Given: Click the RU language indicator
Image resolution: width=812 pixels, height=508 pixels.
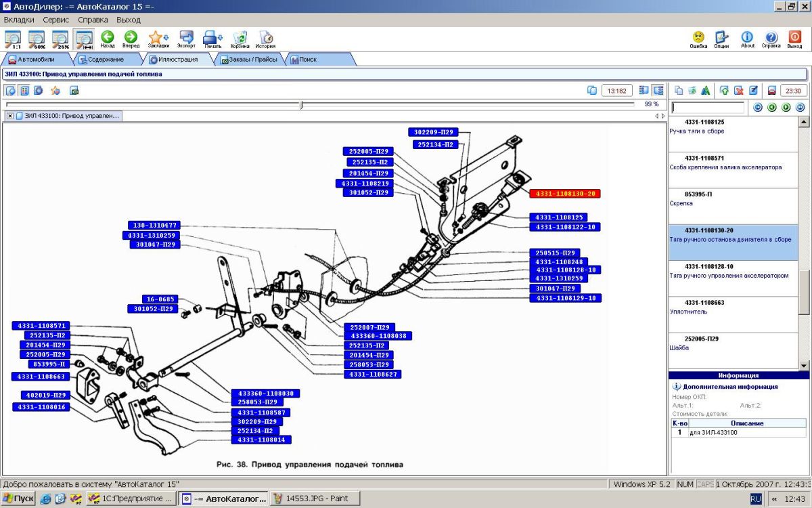Looking at the screenshot, I should pos(756,499).
